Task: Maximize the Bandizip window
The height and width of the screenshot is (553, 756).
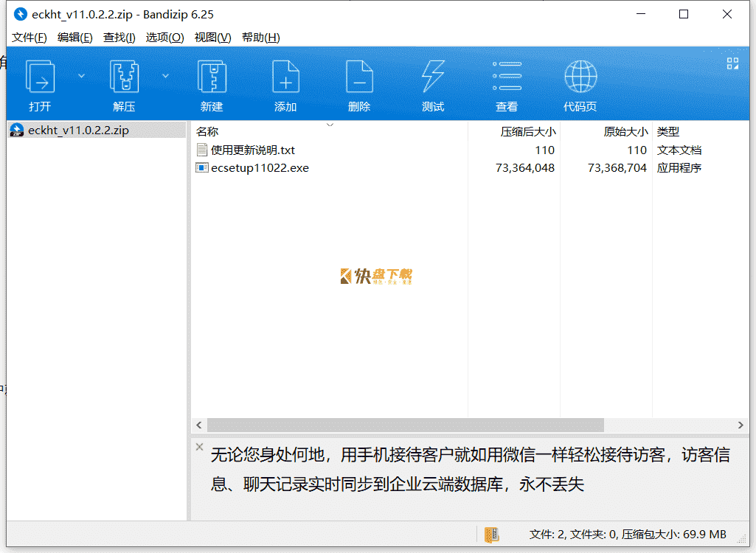Action: tap(684, 15)
